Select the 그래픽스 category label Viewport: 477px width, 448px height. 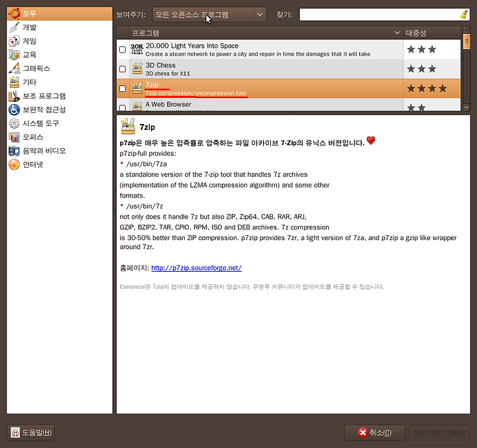(x=36, y=68)
